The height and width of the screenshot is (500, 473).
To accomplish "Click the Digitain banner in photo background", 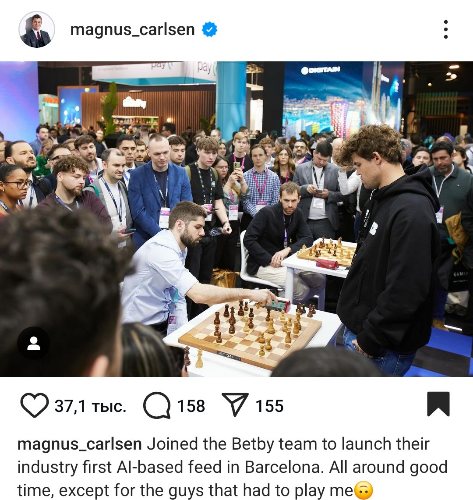I will click(320, 70).
